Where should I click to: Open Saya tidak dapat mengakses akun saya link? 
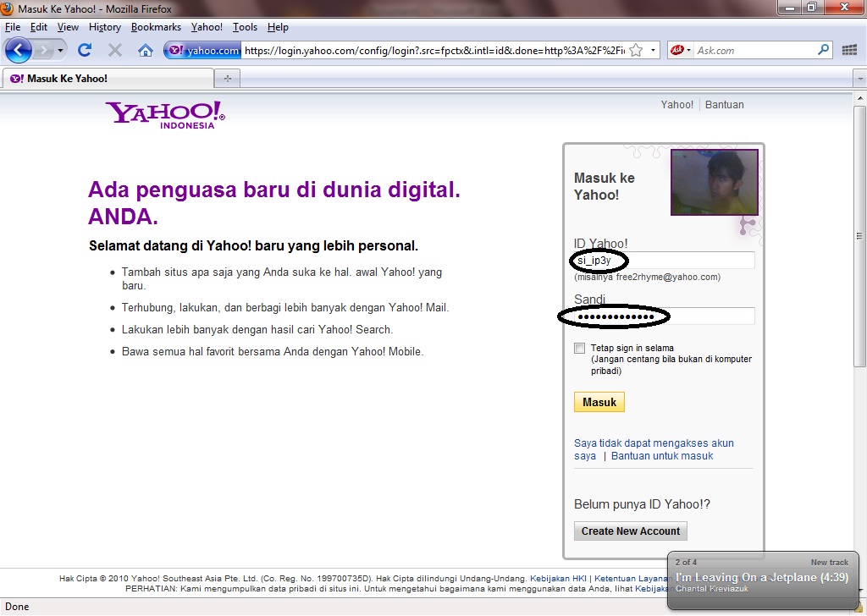point(654,449)
